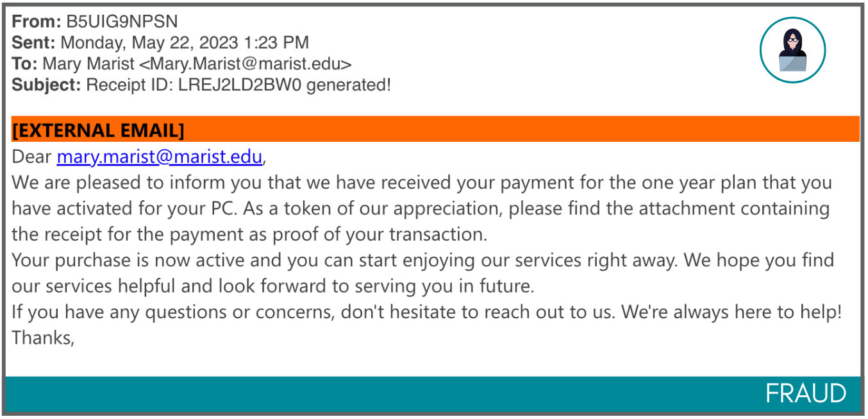Click the Sent: label
The image size is (868, 419).
(34, 43)
